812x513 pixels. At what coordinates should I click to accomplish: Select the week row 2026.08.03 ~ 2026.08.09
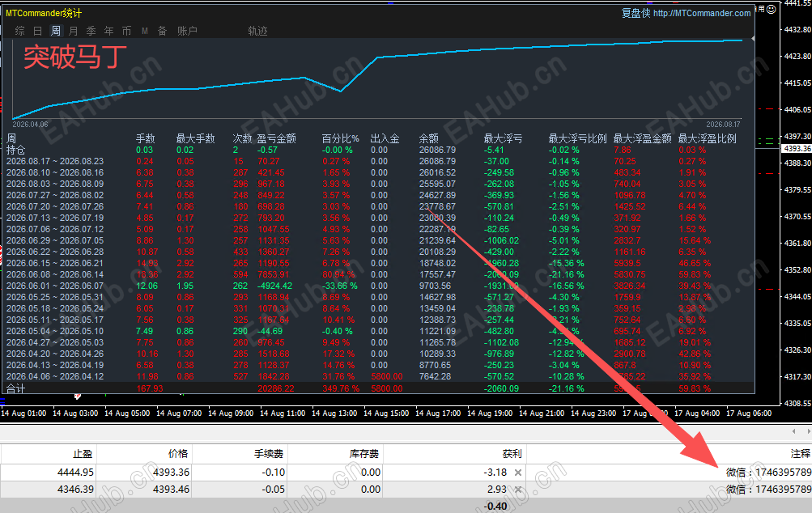click(55, 184)
